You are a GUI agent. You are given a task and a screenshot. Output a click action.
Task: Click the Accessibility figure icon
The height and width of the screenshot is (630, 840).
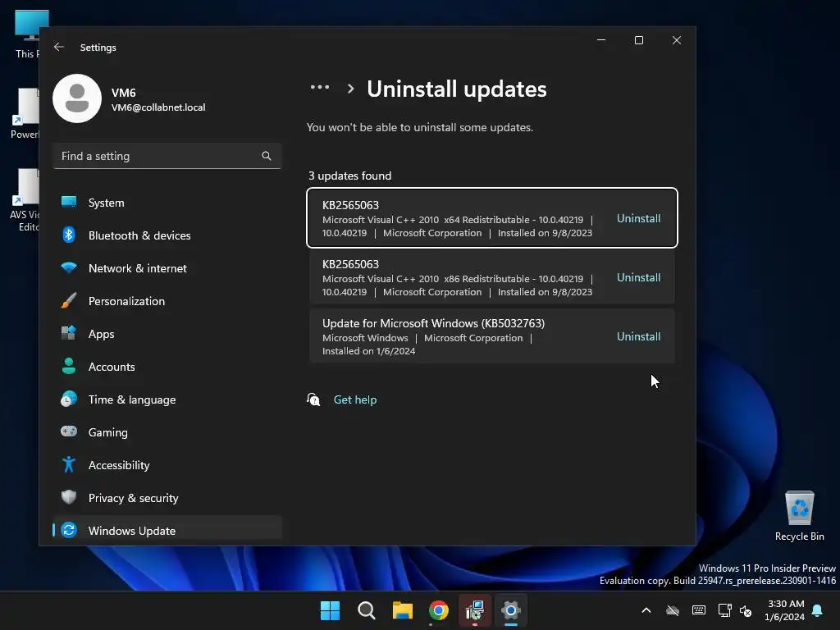pyautogui.click(x=69, y=464)
